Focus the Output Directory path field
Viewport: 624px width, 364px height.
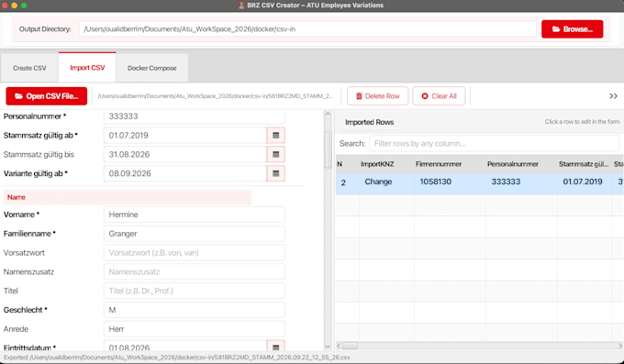click(x=307, y=29)
